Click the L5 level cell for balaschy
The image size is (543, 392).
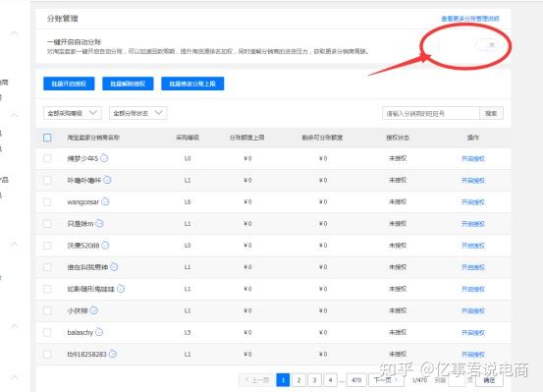pos(188,333)
